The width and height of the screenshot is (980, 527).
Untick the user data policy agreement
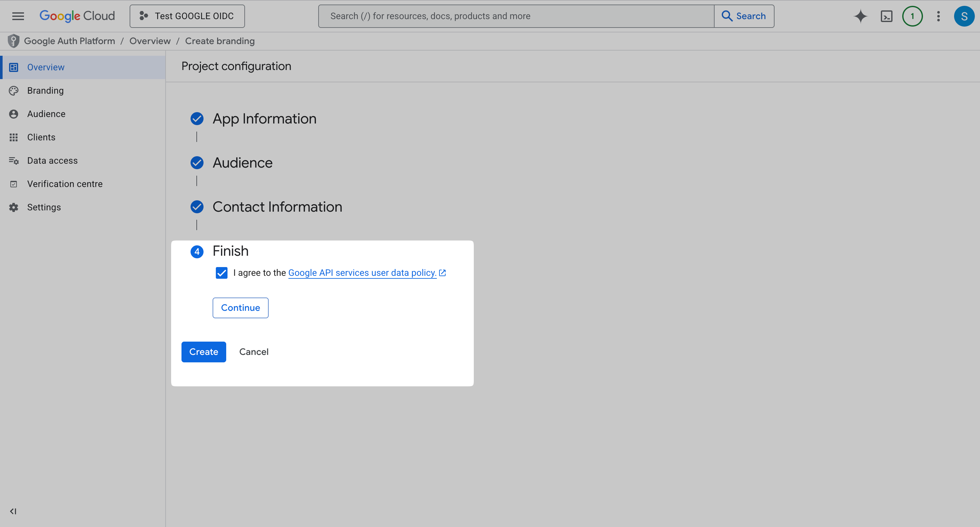tap(221, 273)
